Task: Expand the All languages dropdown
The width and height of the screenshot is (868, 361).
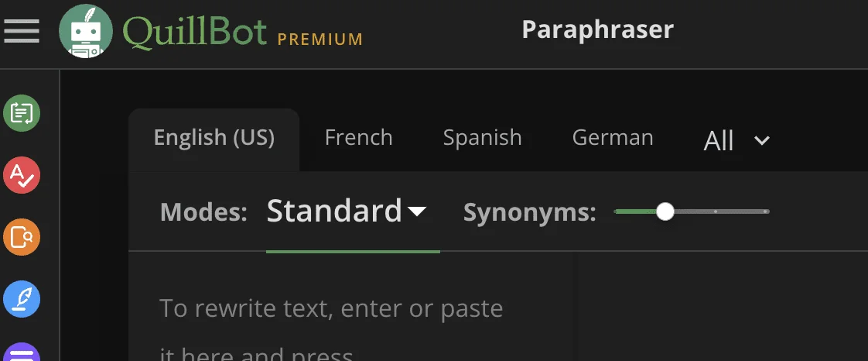Action: (x=736, y=141)
